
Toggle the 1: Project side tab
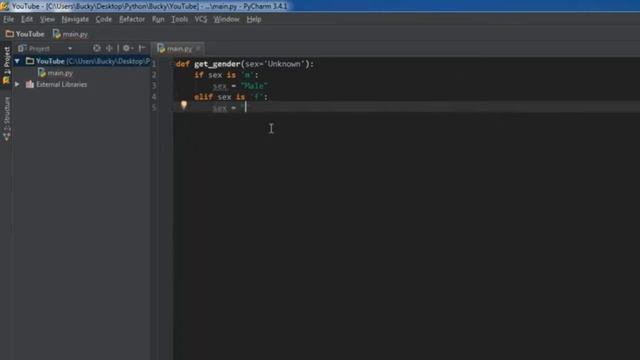pyautogui.click(x=6, y=65)
